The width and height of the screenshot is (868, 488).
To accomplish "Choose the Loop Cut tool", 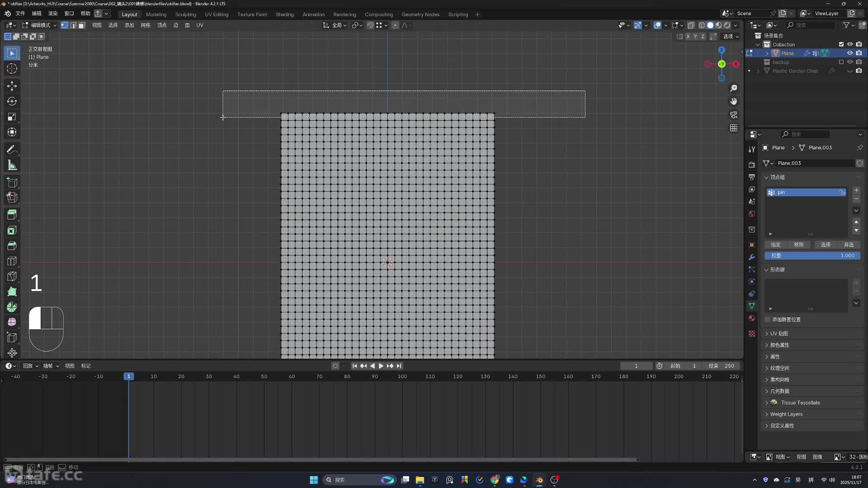I will (x=12, y=261).
